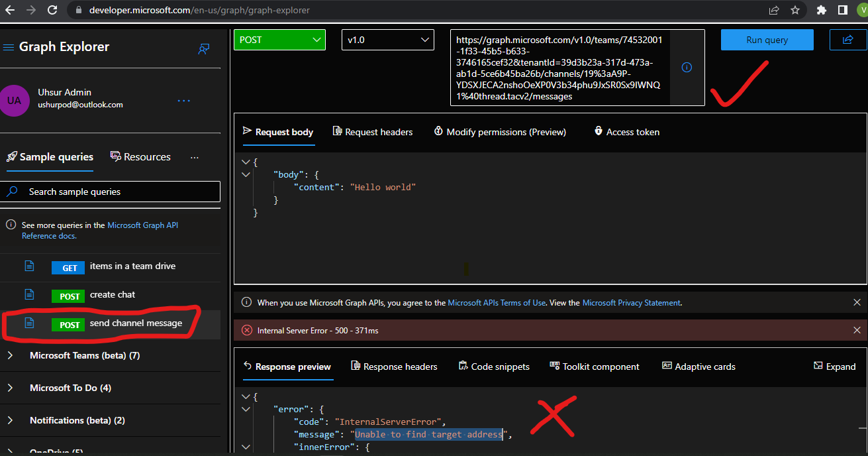Image resolution: width=868 pixels, height=456 pixels.
Task: Open Modify permissions (Preview) tab
Action: [x=500, y=132]
